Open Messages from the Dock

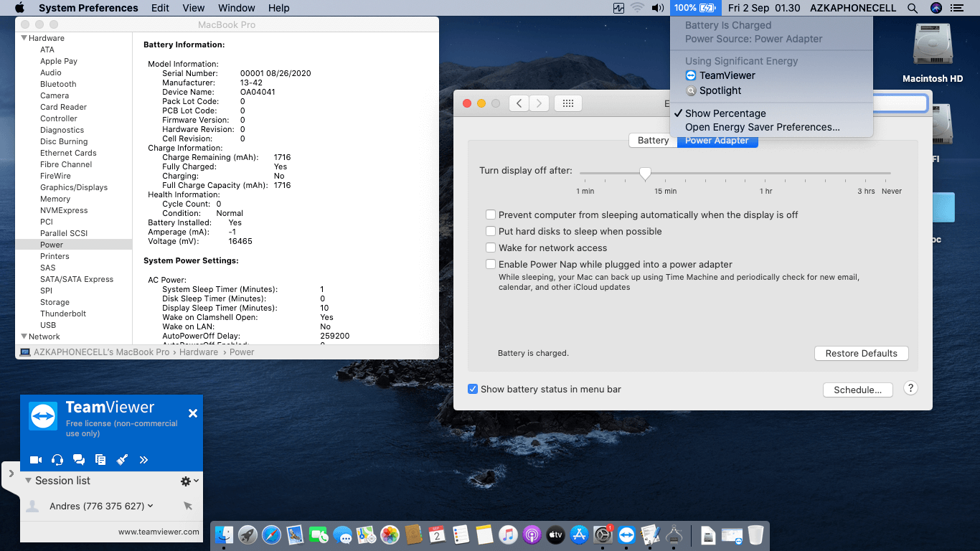(342, 534)
